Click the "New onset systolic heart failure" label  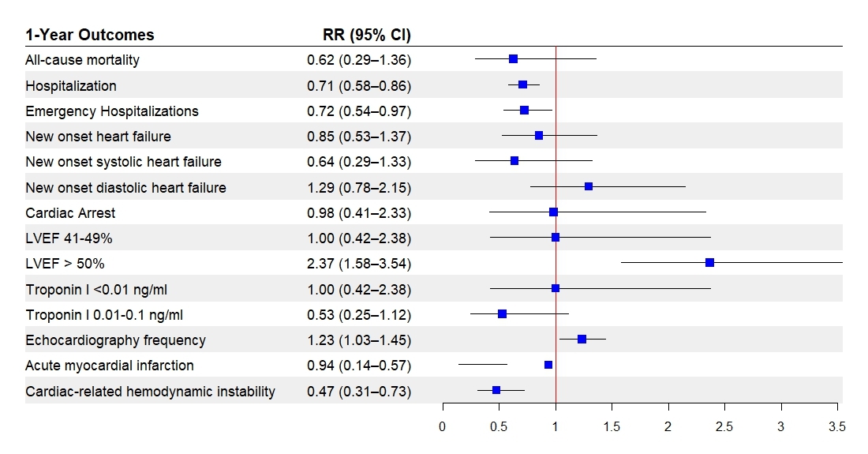click(x=123, y=162)
